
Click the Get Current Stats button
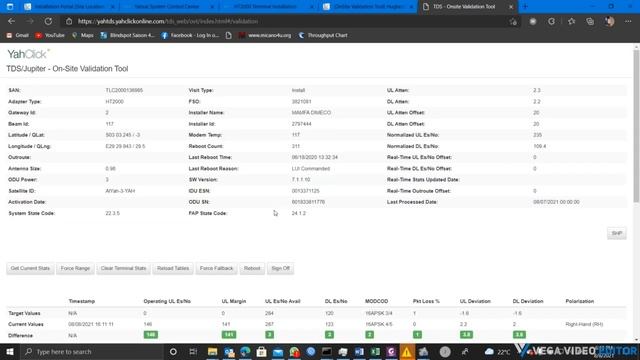pyautogui.click(x=30, y=269)
